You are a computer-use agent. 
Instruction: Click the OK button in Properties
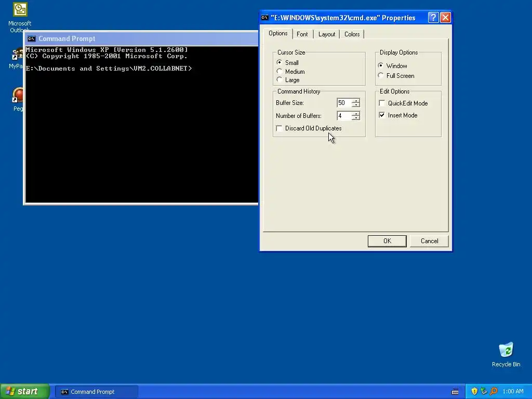click(x=387, y=241)
